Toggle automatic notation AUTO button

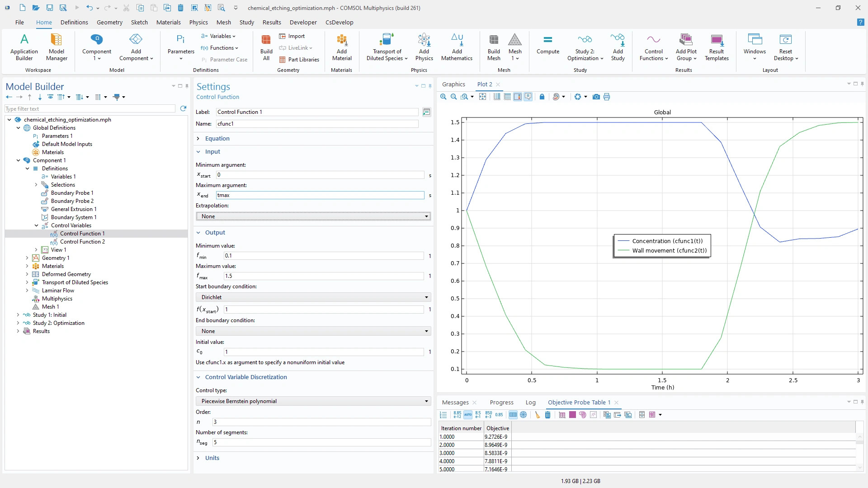pos(468,415)
